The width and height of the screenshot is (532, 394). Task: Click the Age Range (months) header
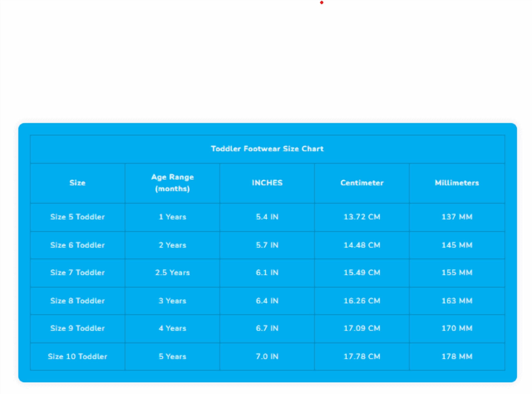172,183
